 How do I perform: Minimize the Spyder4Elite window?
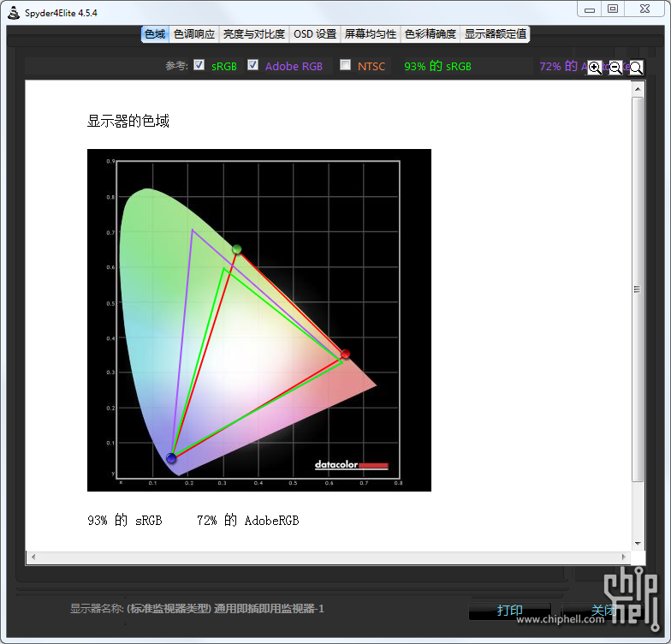coord(589,9)
